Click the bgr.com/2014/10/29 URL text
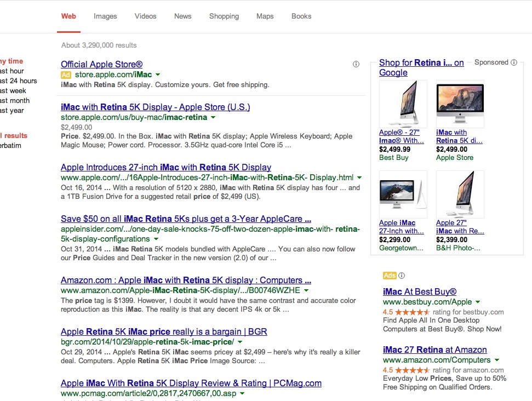 click(147, 342)
